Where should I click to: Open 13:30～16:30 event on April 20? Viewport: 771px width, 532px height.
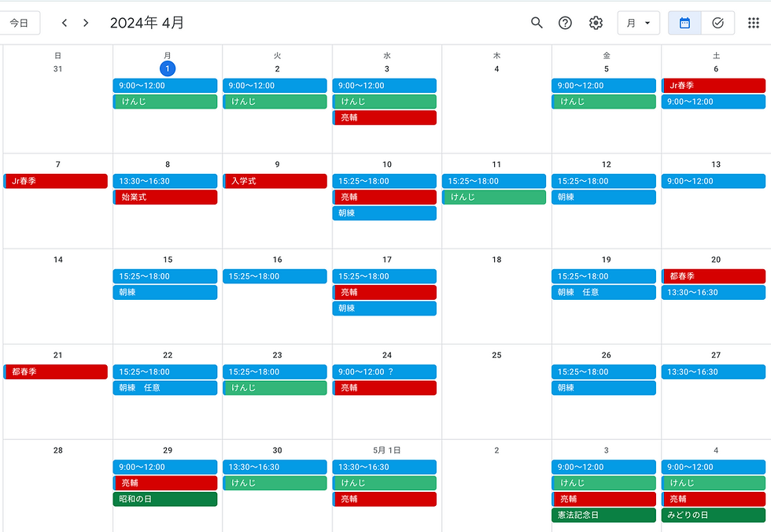(x=714, y=292)
